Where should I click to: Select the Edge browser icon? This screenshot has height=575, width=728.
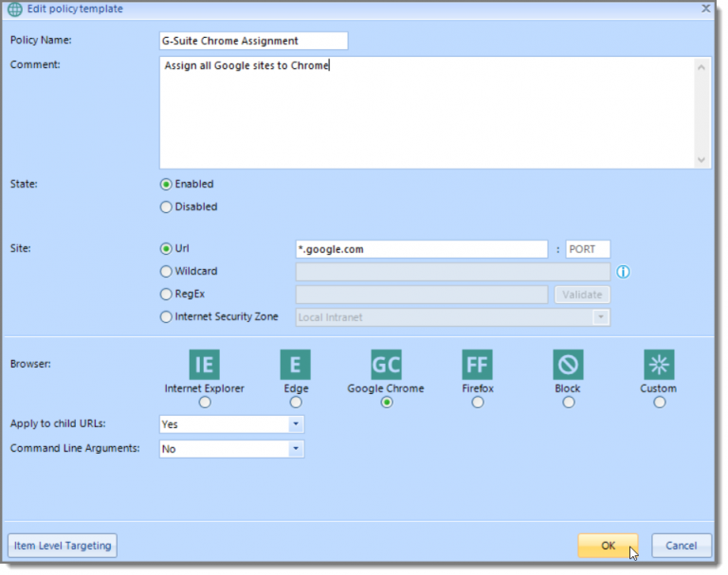click(295, 365)
